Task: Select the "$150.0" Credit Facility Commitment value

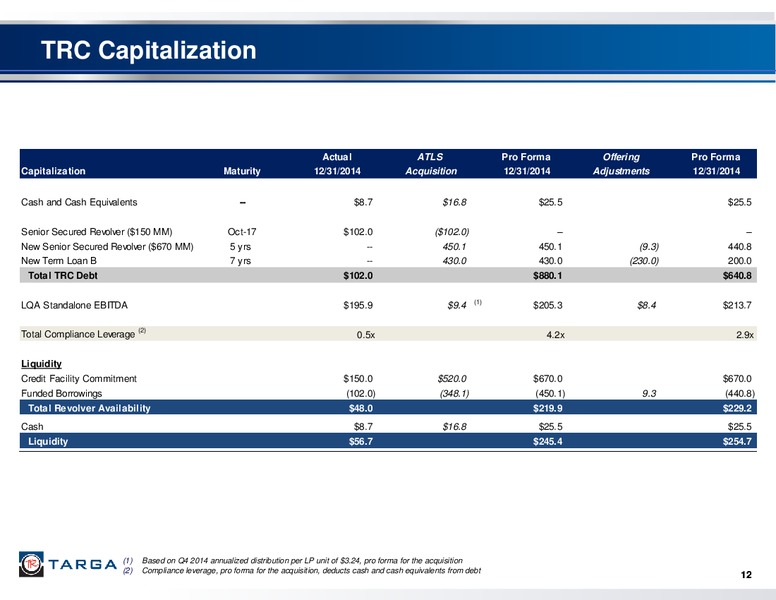Action: [x=358, y=379]
